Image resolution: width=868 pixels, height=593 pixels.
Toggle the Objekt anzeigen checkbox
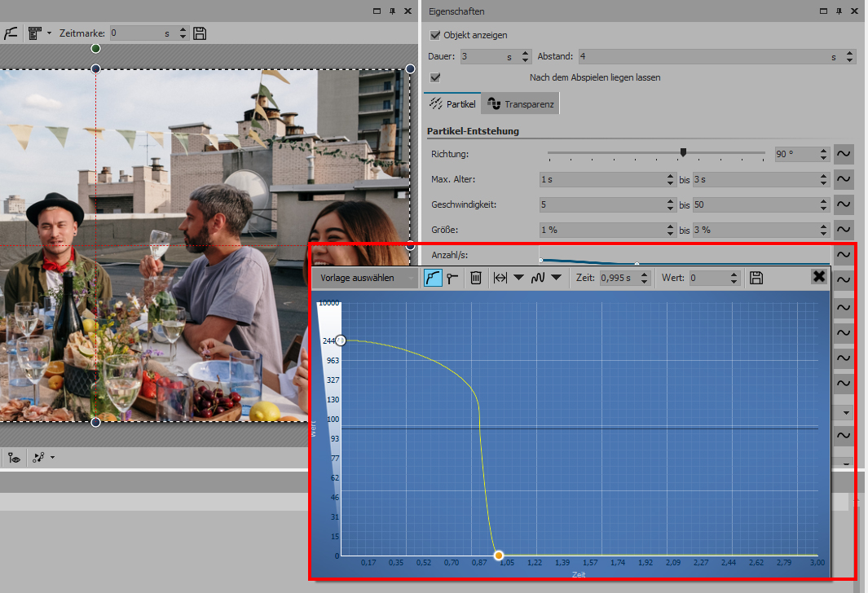(435, 36)
